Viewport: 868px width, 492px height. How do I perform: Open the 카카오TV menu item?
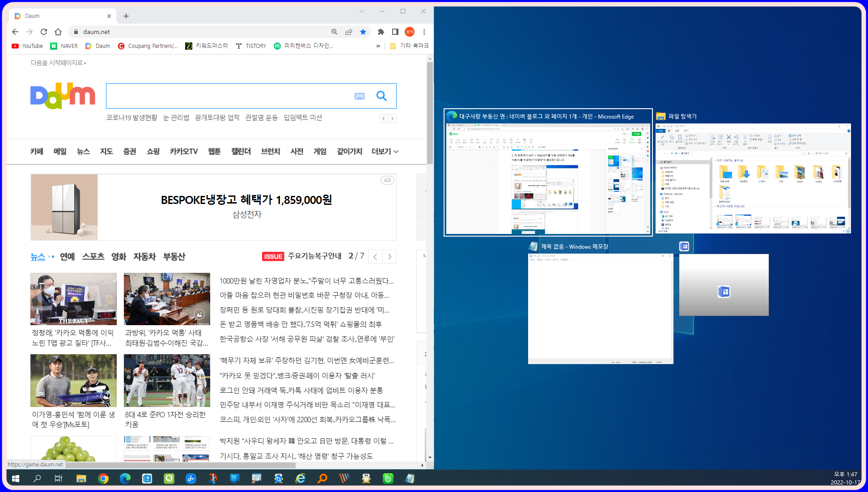click(183, 152)
